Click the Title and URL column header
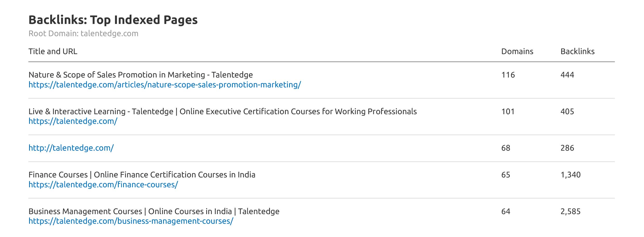644x237 pixels. 53,52
